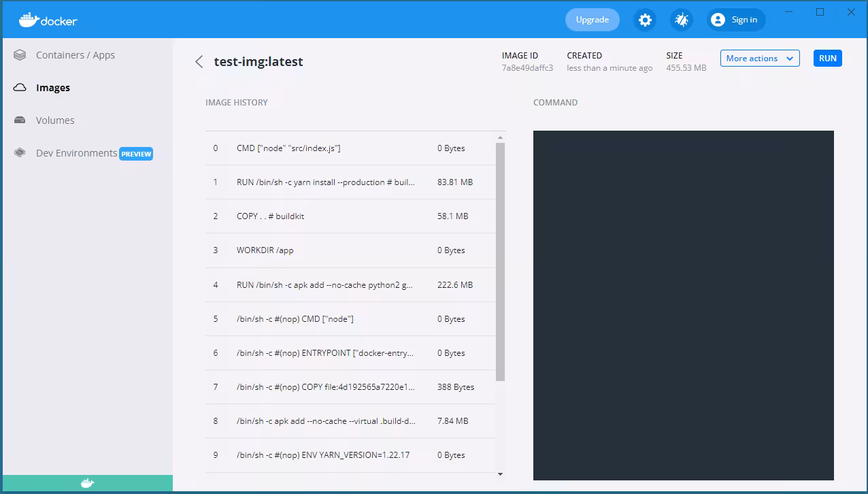This screenshot has height=494, width=868.
Task: Minimize the Docker Desktop window
Action: pyautogui.click(x=789, y=12)
